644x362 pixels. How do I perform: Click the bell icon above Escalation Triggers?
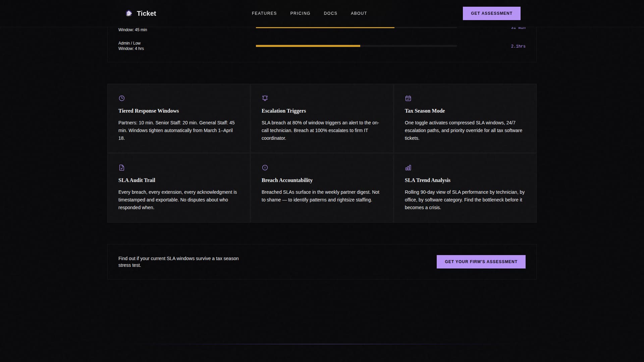[x=265, y=98]
